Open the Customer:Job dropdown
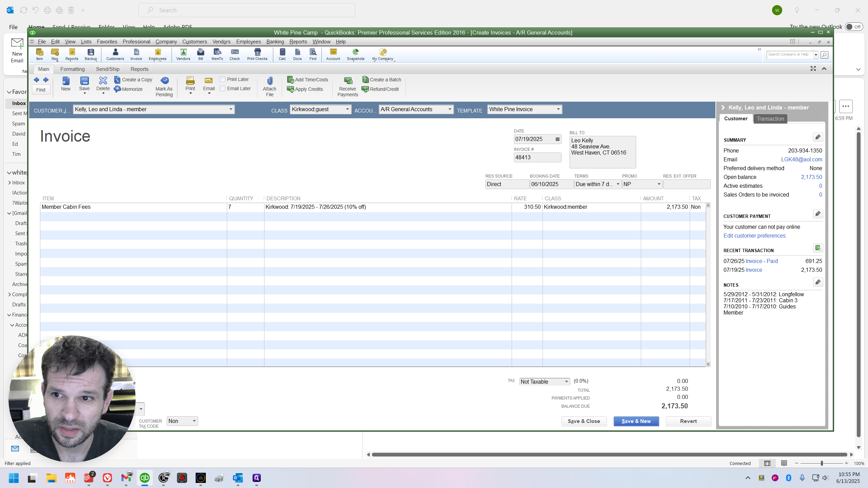The image size is (868, 488). point(231,109)
